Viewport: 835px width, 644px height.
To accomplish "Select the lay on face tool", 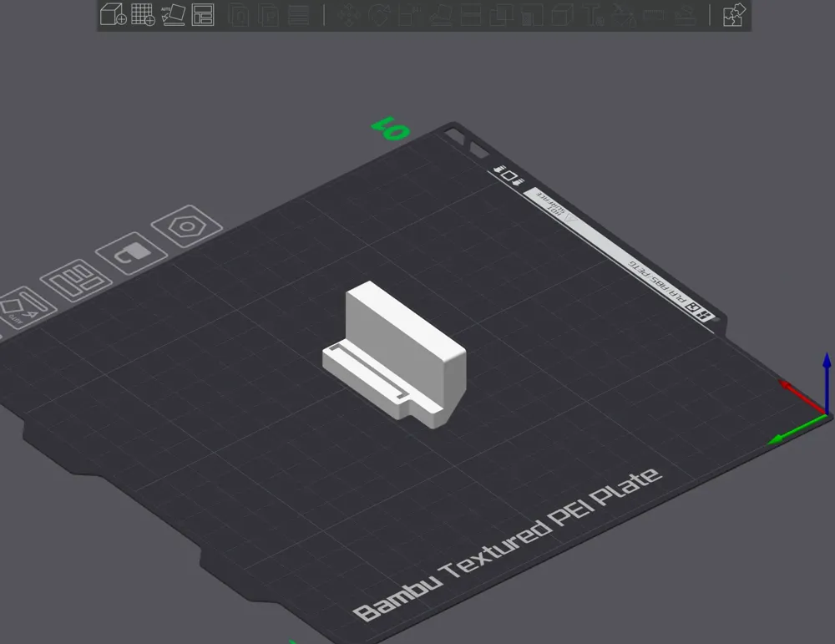I will 440,15.
